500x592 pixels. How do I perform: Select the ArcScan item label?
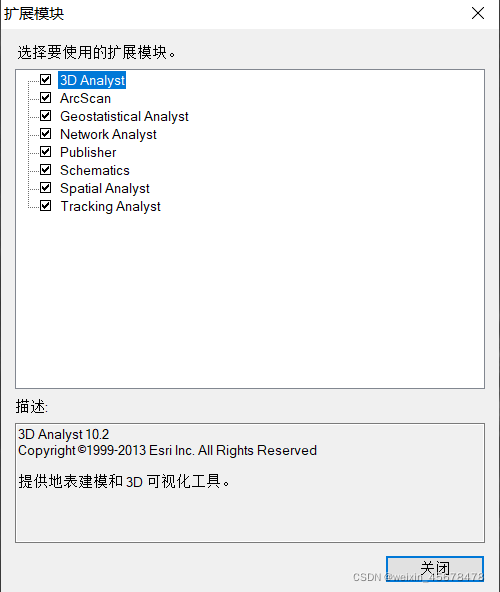click(85, 98)
